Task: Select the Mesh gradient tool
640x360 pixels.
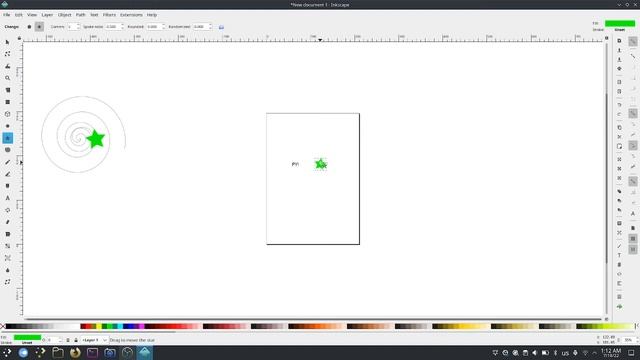Action: pyautogui.click(x=7, y=258)
